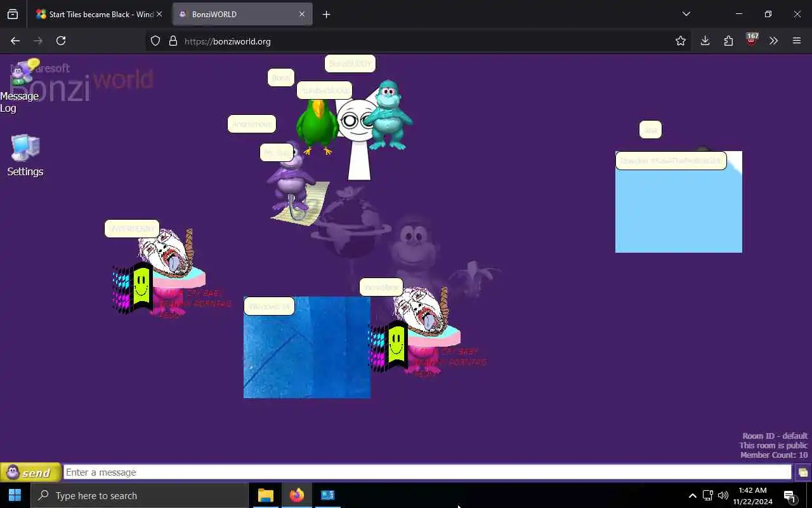Open the Message Log icon
The height and width of the screenshot is (508, 812).
tap(24, 74)
